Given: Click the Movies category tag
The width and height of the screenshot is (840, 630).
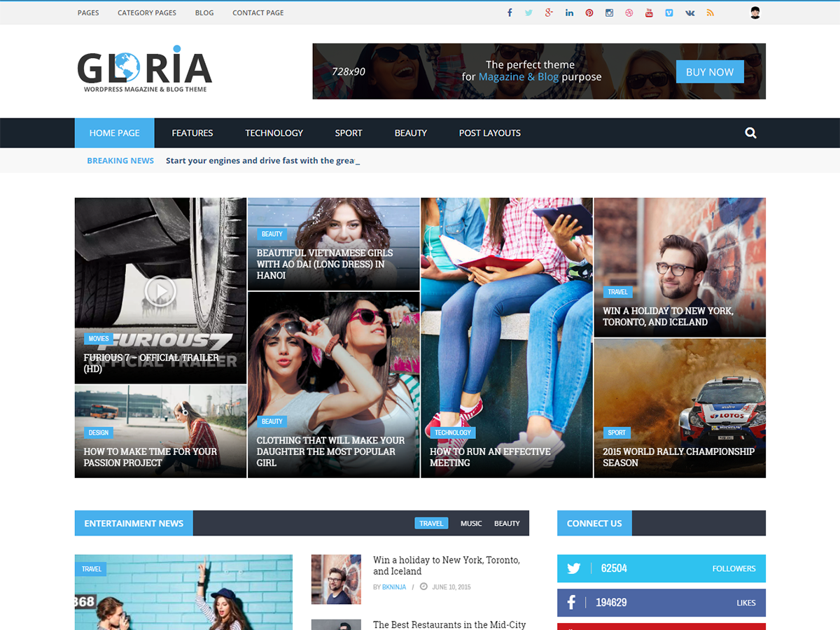Looking at the screenshot, I should [99, 339].
